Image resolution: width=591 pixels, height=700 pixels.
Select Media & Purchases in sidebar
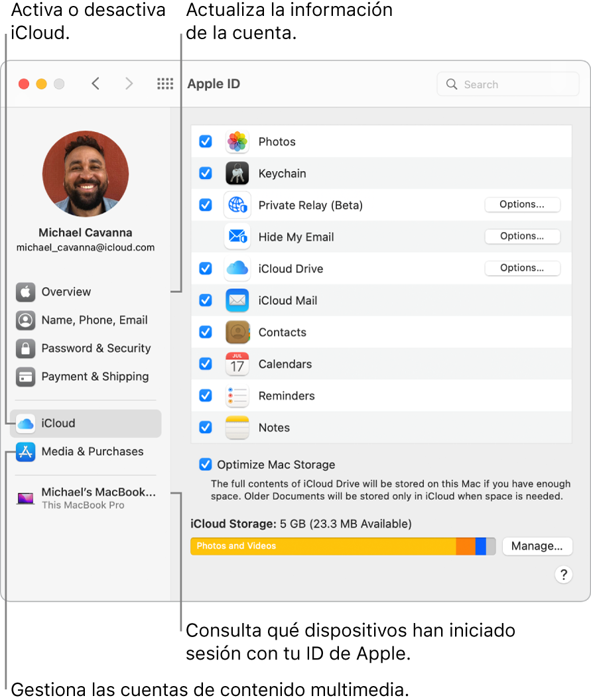(x=86, y=452)
